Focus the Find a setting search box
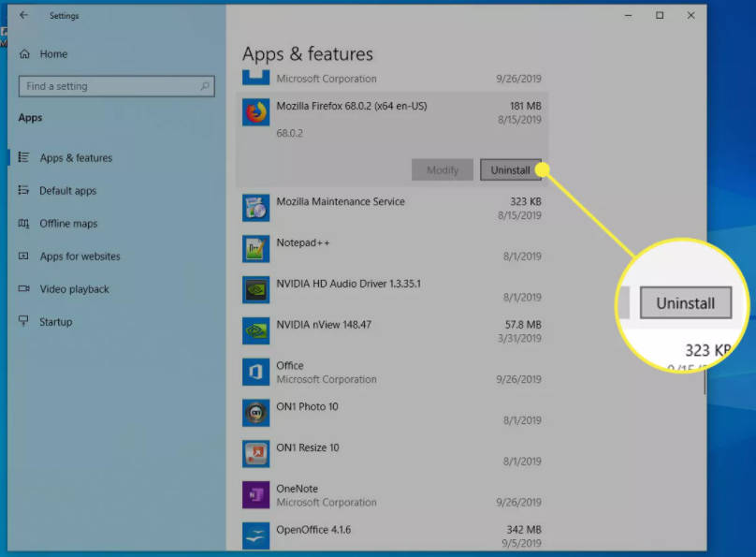 pyautogui.click(x=108, y=86)
